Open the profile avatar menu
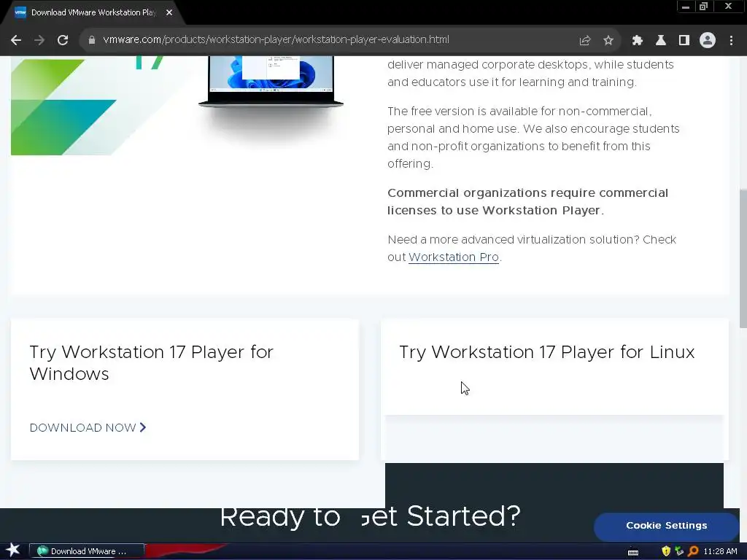Viewport: 747px width, 560px height. click(708, 40)
